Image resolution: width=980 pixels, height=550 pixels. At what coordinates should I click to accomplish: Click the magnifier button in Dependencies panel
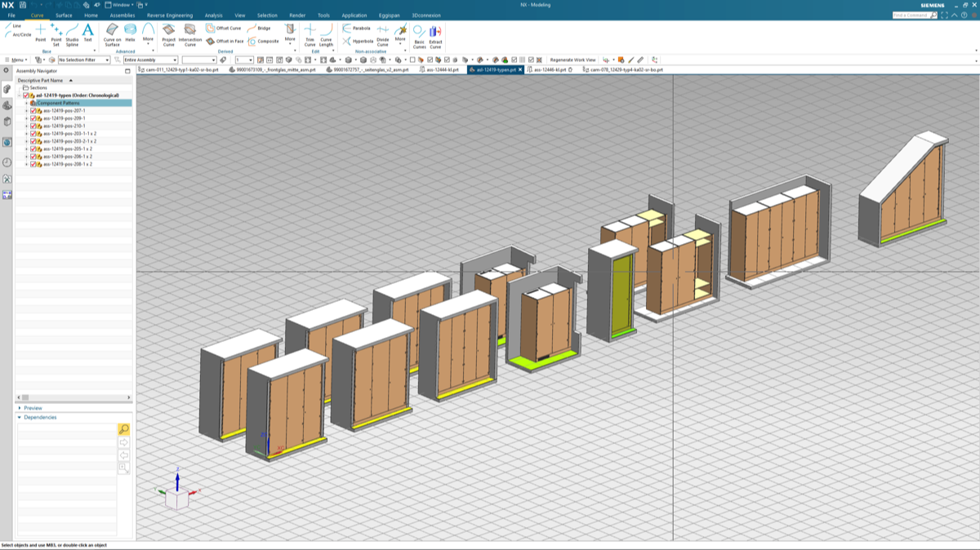pyautogui.click(x=123, y=429)
